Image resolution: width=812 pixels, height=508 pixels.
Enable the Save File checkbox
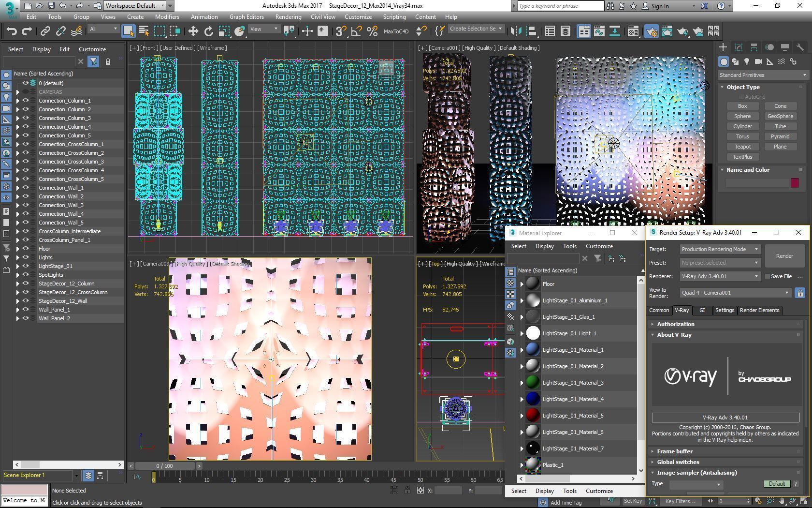(x=767, y=276)
